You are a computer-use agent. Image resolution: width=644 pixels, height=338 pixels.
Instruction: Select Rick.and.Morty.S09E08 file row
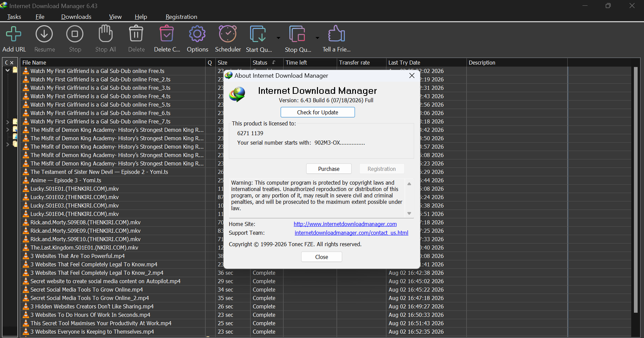tap(113, 222)
